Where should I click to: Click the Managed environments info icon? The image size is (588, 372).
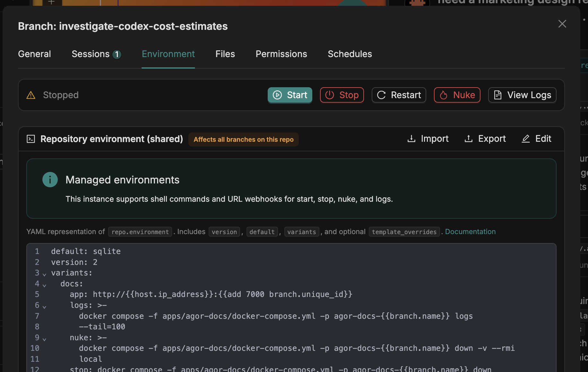[50, 180]
